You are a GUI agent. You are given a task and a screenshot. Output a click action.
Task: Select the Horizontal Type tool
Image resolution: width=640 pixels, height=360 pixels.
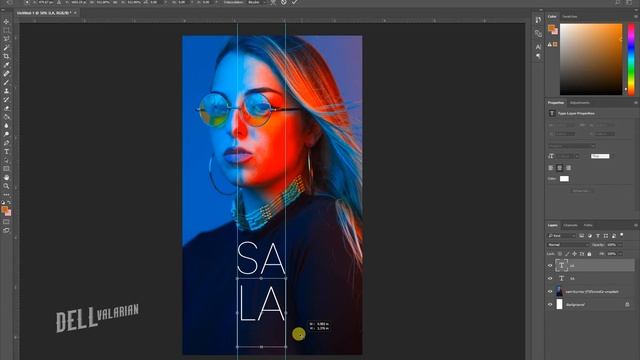pyautogui.click(x=6, y=151)
